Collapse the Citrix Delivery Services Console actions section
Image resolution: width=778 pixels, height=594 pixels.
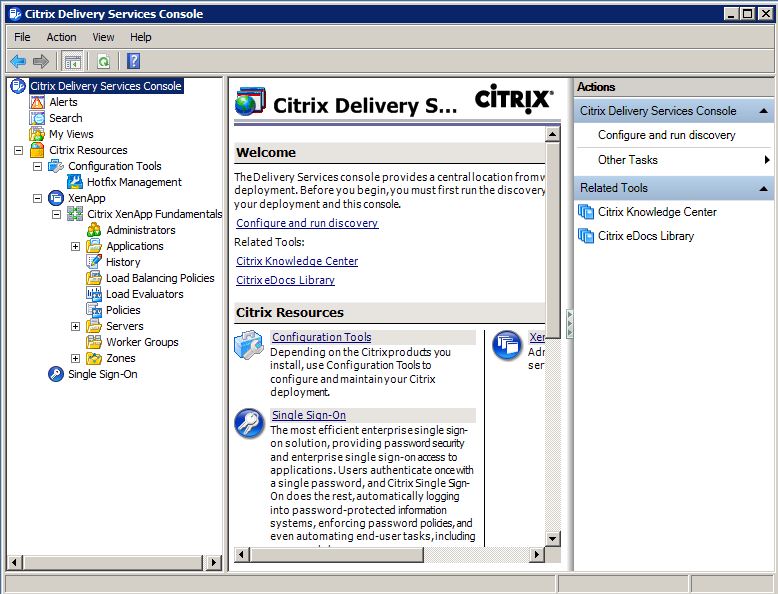pyautogui.click(x=764, y=111)
